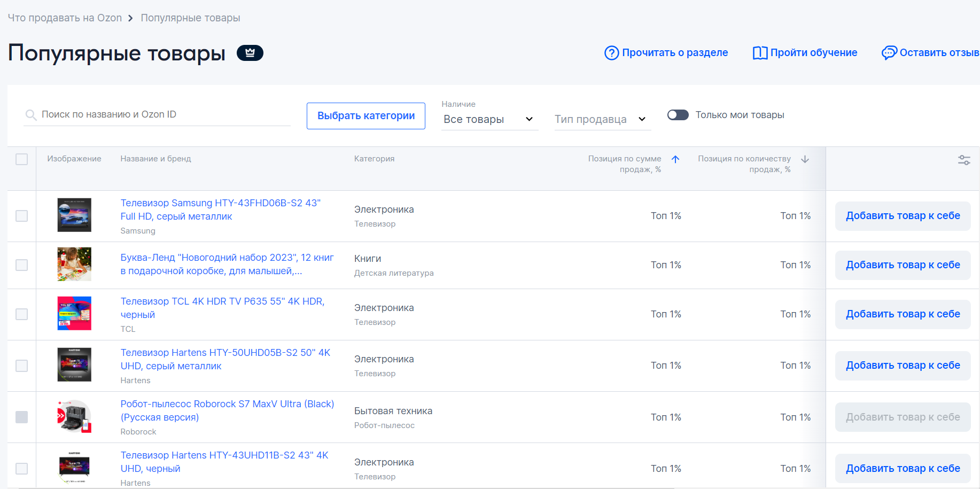This screenshot has width=980, height=489.
Task: Sort descending by sales quantity position arrow
Action: click(x=805, y=159)
